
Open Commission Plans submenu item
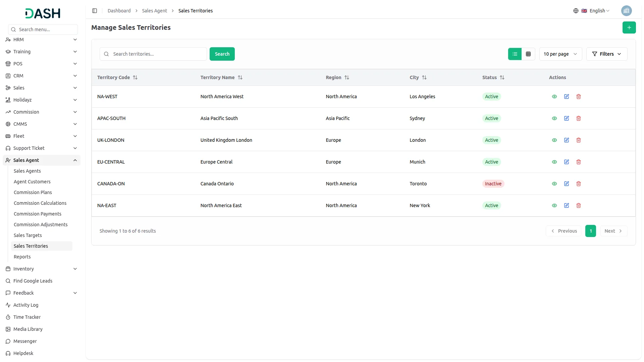pos(33,192)
